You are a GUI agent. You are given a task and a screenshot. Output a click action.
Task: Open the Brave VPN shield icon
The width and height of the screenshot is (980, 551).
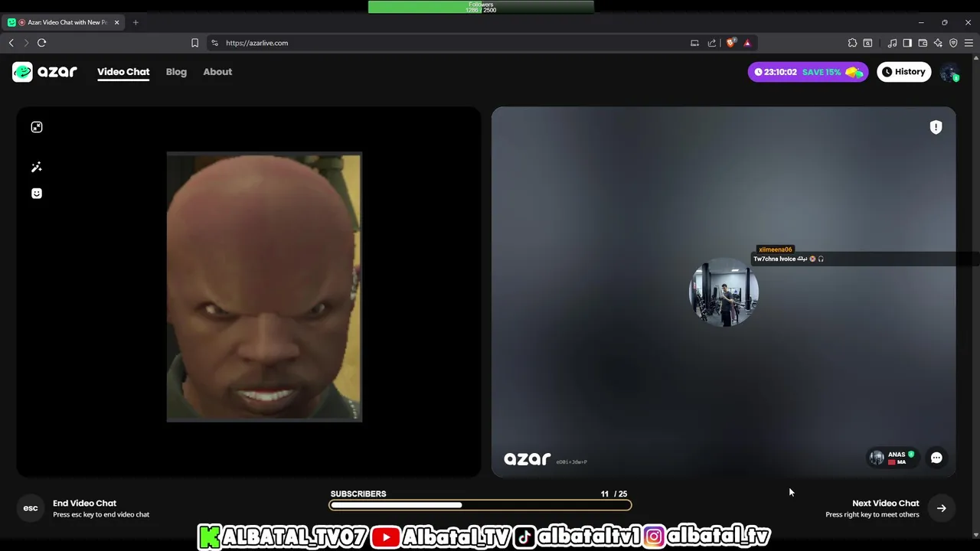(x=953, y=43)
